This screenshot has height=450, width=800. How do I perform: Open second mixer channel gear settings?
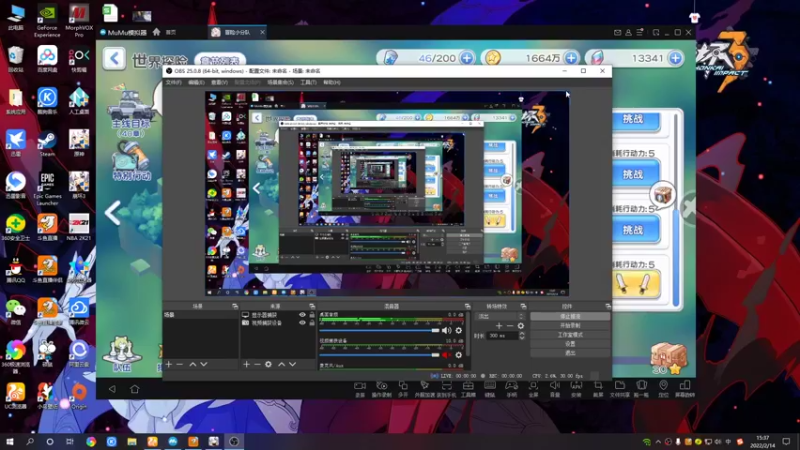pos(459,355)
